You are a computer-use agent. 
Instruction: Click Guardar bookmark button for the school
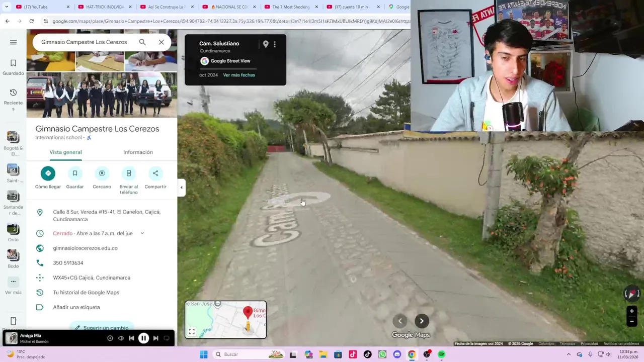click(75, 178)
